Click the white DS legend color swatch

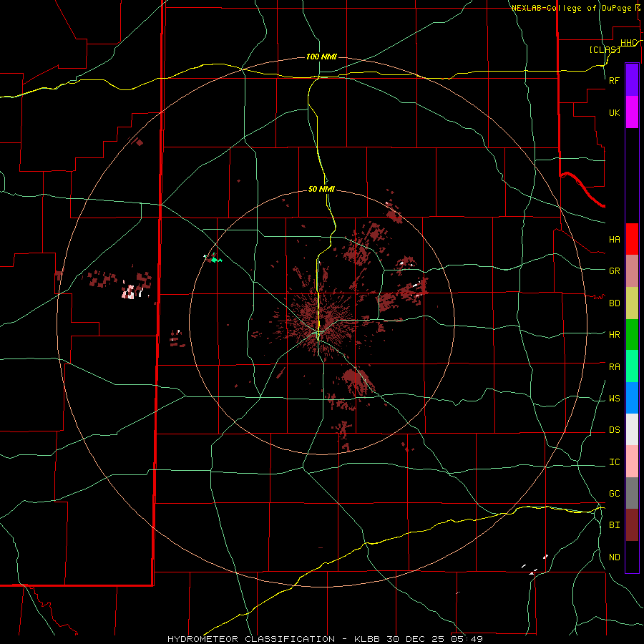(x=632, y=429)
